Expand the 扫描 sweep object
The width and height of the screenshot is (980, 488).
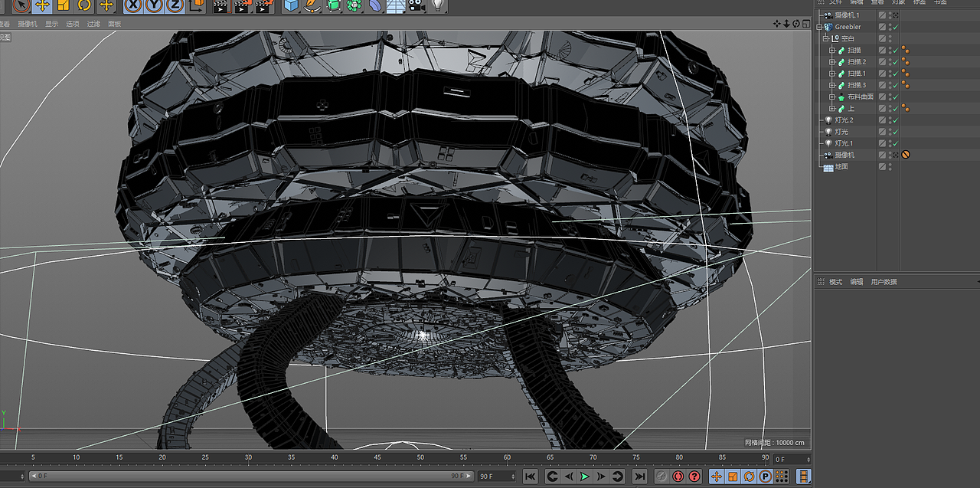(833, 50)
